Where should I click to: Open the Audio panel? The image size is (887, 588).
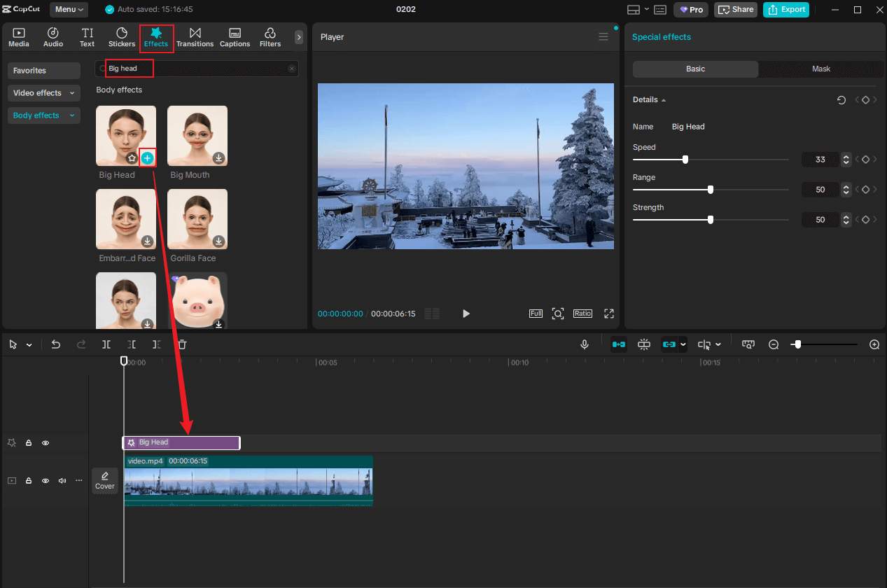click(53, 37)
